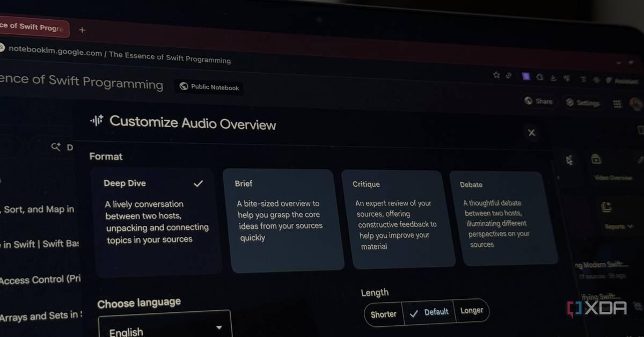Open notebook Settings
This screenshot has height=337, width=644.
(582, 102)
